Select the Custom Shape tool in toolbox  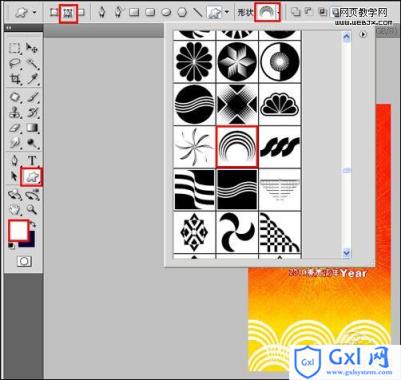click(x=31, y=176)
